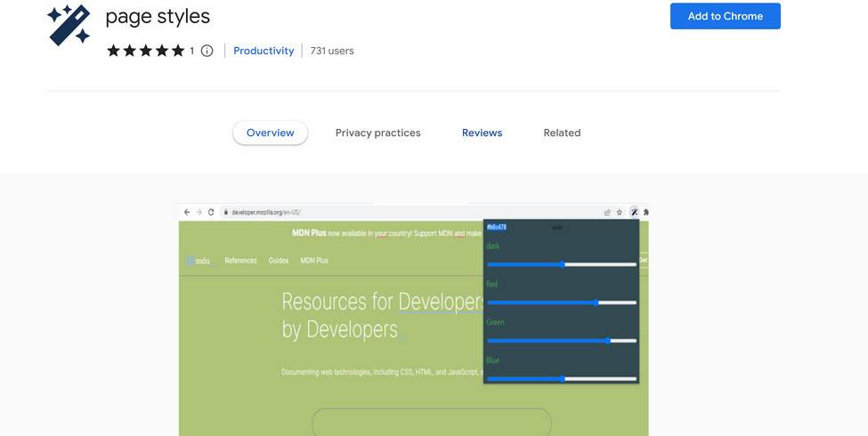Switch to the Privacy practices tab

click(x=377, y=133)
